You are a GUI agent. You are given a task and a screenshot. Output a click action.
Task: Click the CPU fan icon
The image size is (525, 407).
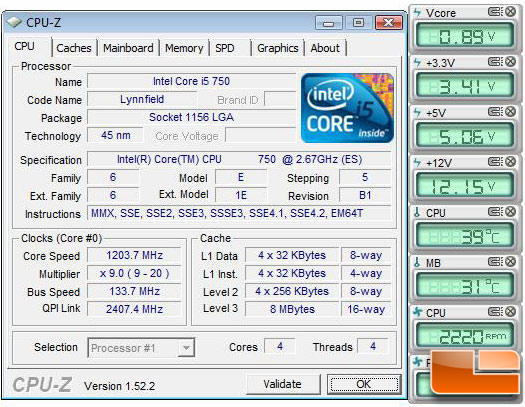[x=418, y=312]
